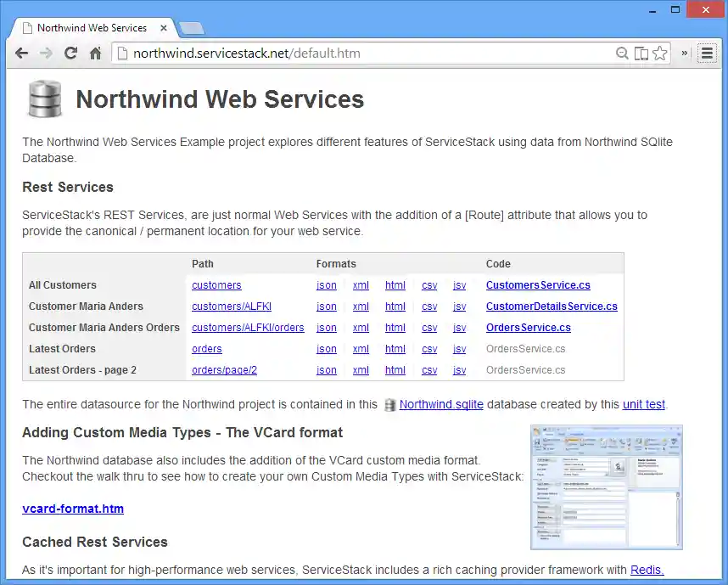
Task: Open the unit test link
Action: (x=644, y=405)
